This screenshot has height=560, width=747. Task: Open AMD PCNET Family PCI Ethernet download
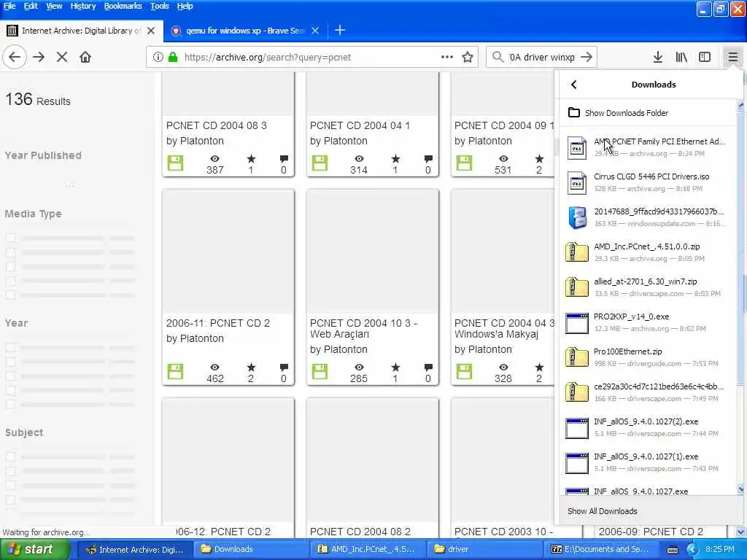point(648,147)
